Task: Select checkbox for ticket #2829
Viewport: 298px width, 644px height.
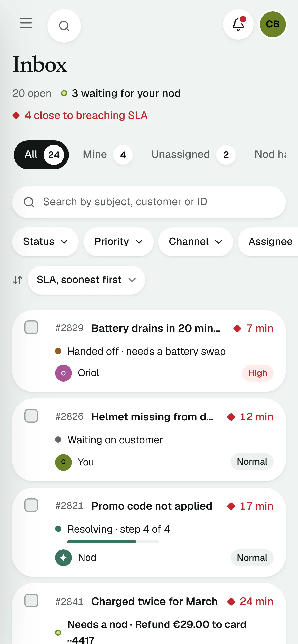Action: 31,327
